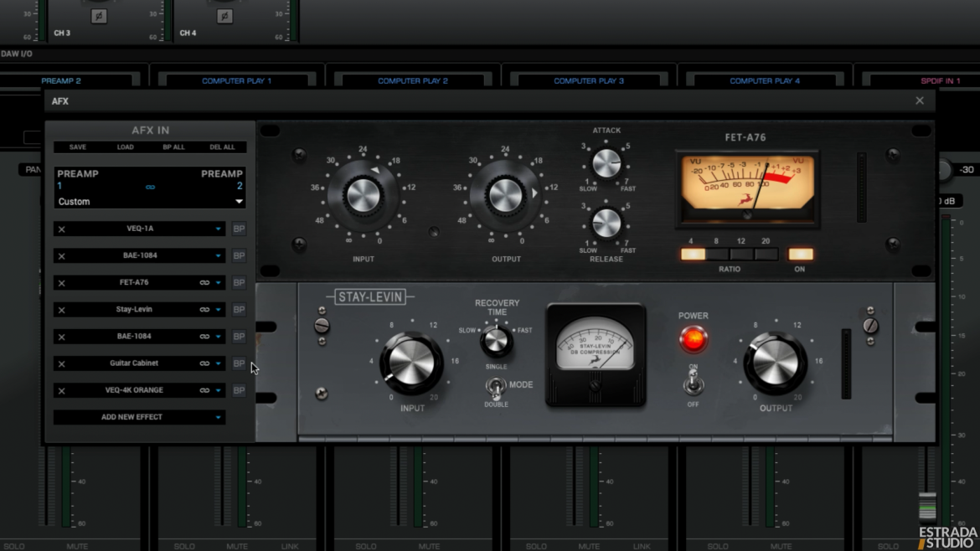Viewport: 980px width, 551px height.
Task: Click the link icon on Guitar Cabinet row
Action: 204,363
